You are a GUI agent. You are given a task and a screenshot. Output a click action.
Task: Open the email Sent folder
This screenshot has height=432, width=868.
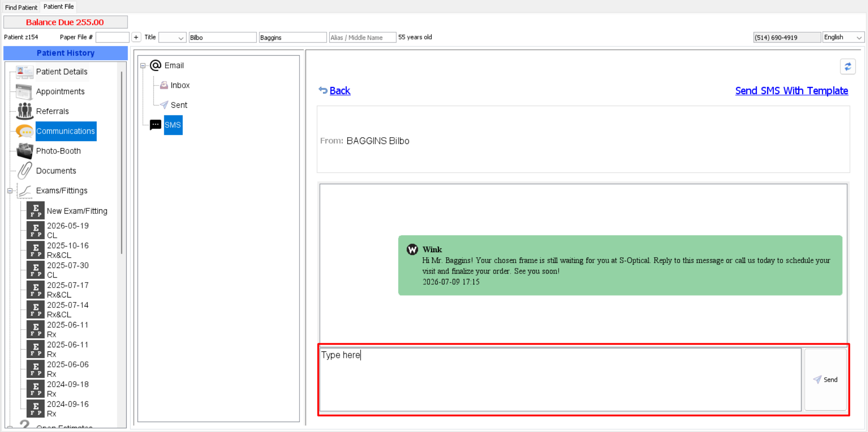tap(179, 105)
